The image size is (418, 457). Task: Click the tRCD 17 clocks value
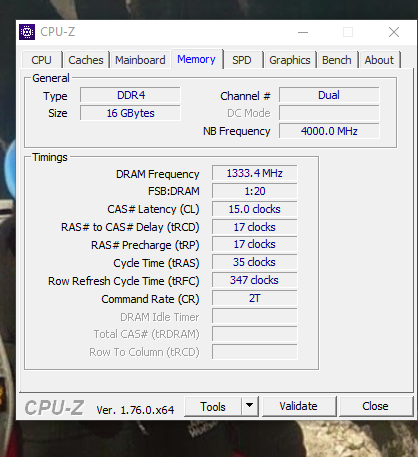coord(255,227)
